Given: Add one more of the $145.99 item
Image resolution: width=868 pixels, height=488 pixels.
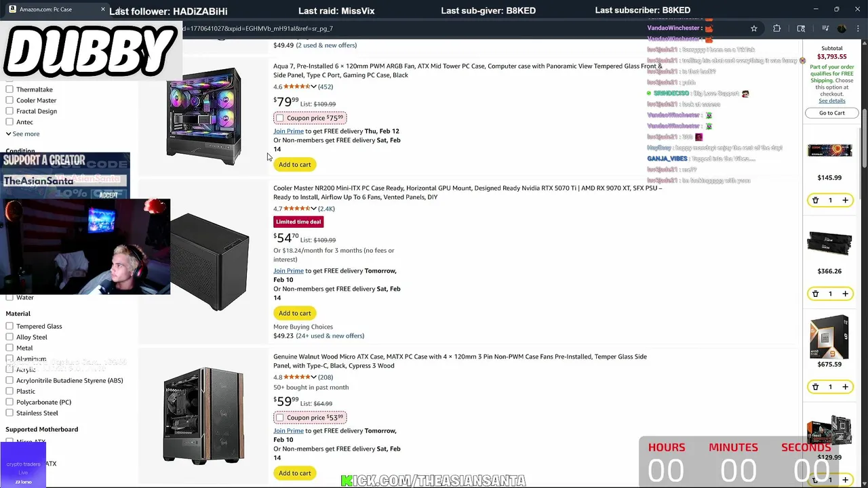Looking at the screenshot, I should point(845,201).
